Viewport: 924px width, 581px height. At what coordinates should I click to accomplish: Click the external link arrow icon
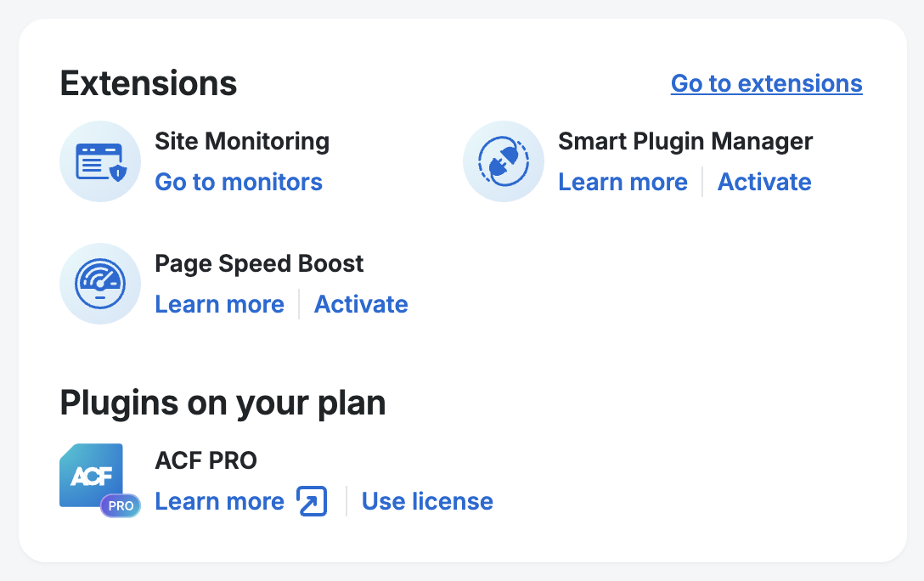(312, 501)
